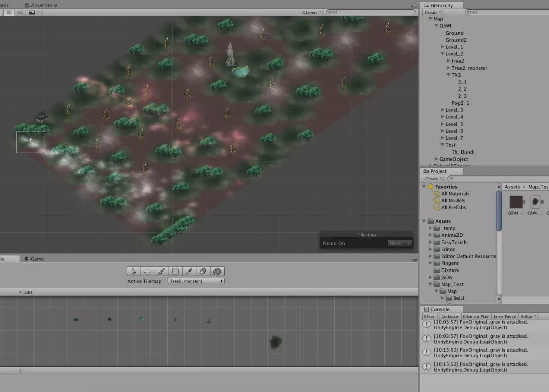This screenshot has width=549, height=392.
Task: Select the tile Picker eyedropper tool
Action: coord(189,271)
